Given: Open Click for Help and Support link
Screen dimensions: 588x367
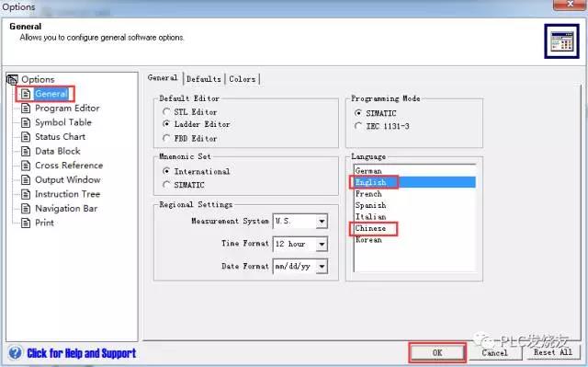Looking at the screenshot, I should pos(82,353).
